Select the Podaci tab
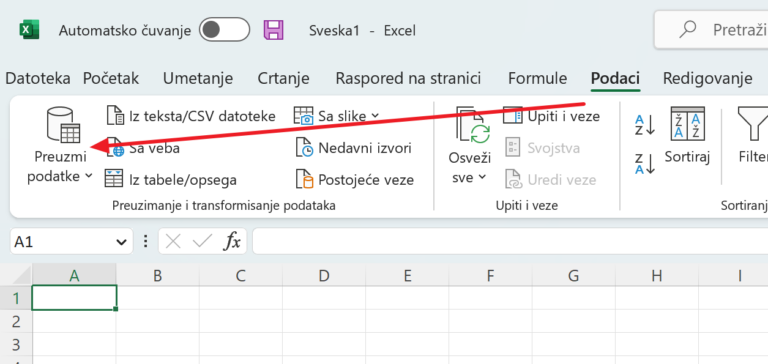 point(615,78)
